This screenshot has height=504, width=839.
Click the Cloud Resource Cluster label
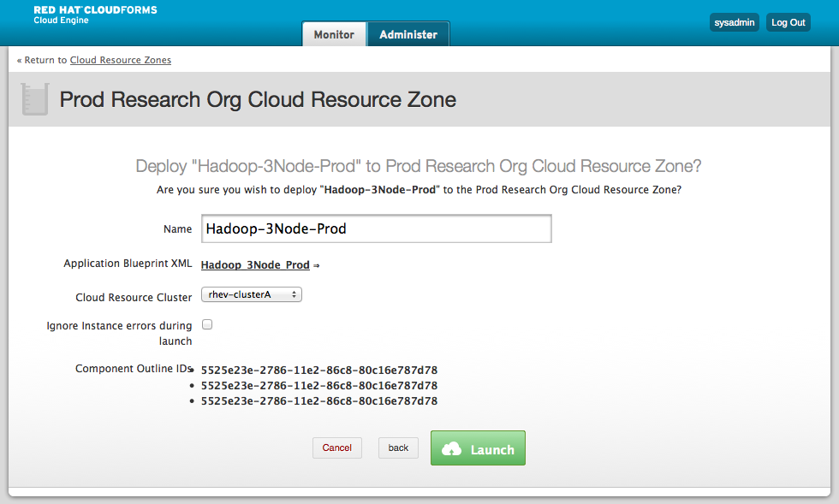(x=134, y=298)
